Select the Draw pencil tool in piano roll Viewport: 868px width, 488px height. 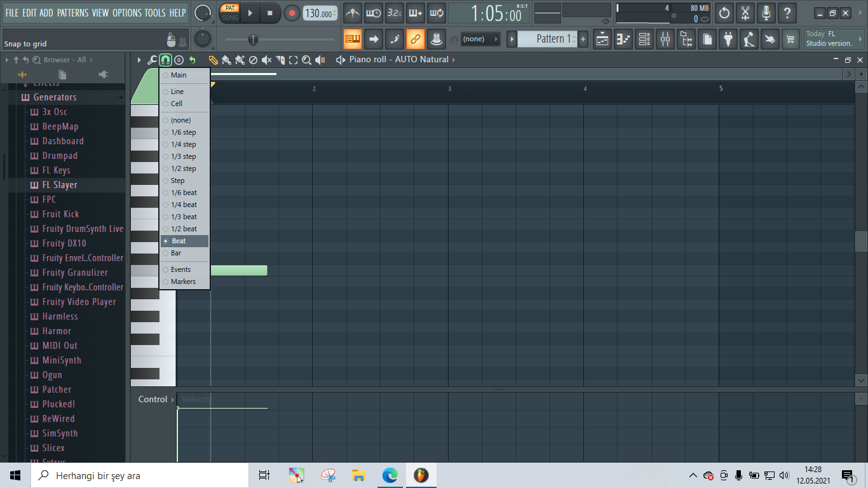click(214, 60)
